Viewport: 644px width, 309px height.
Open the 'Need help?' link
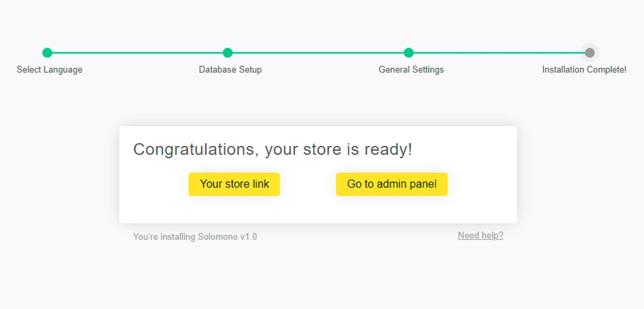[480, 235]
